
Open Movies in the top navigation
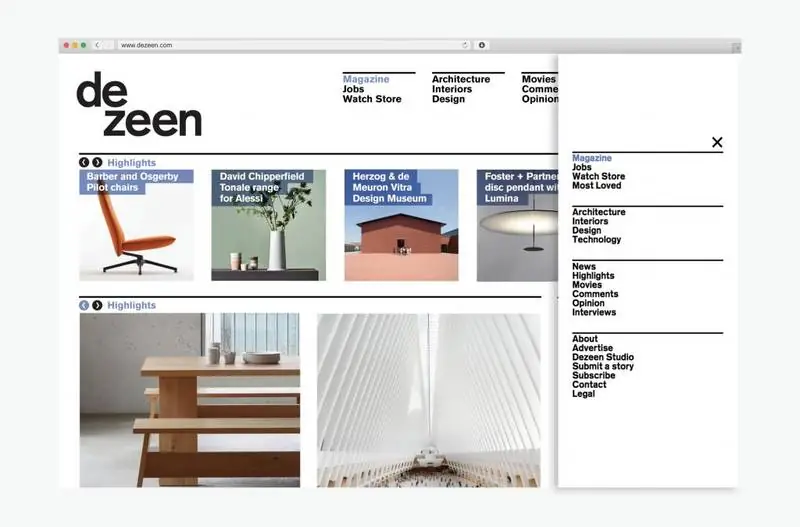coord(538,79)
